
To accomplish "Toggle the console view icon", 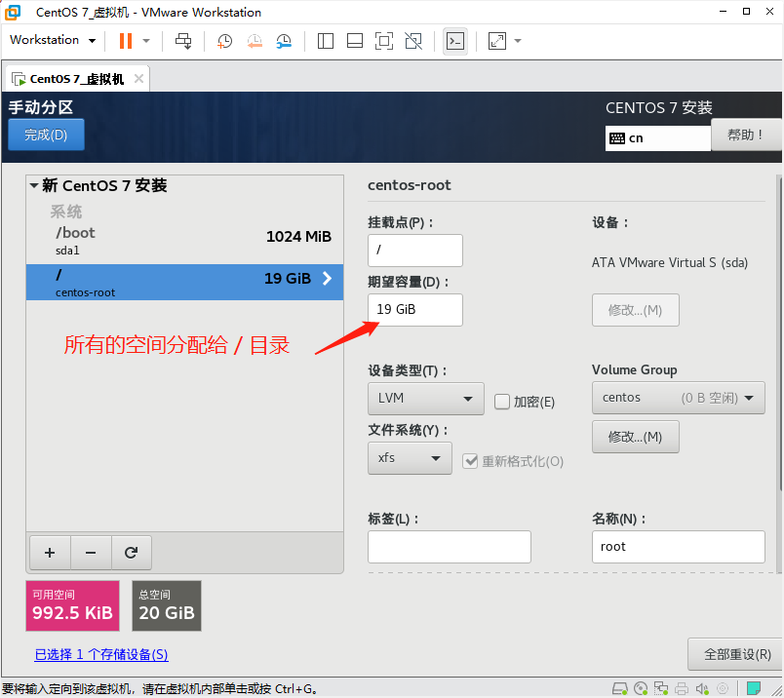I will (455, 41).
